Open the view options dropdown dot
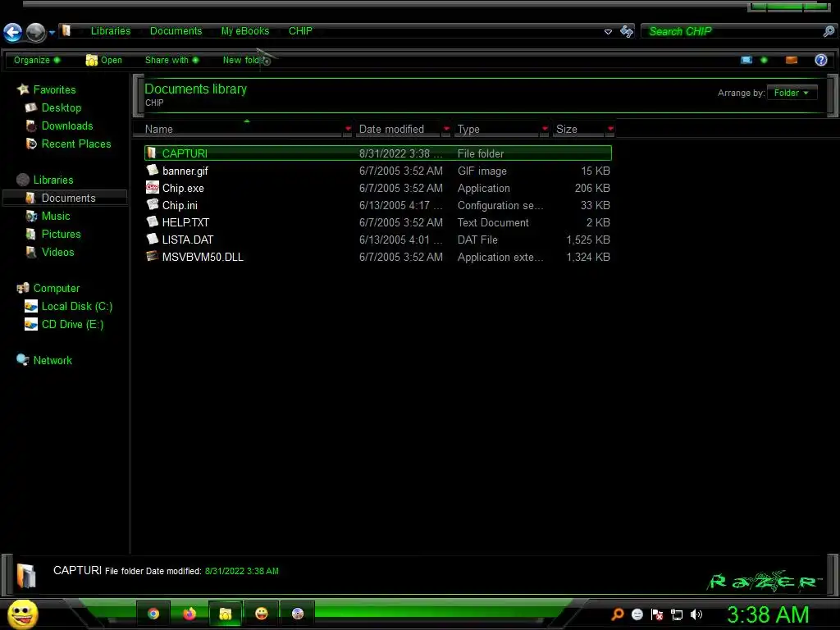840x630 pixels. (764, 60)
